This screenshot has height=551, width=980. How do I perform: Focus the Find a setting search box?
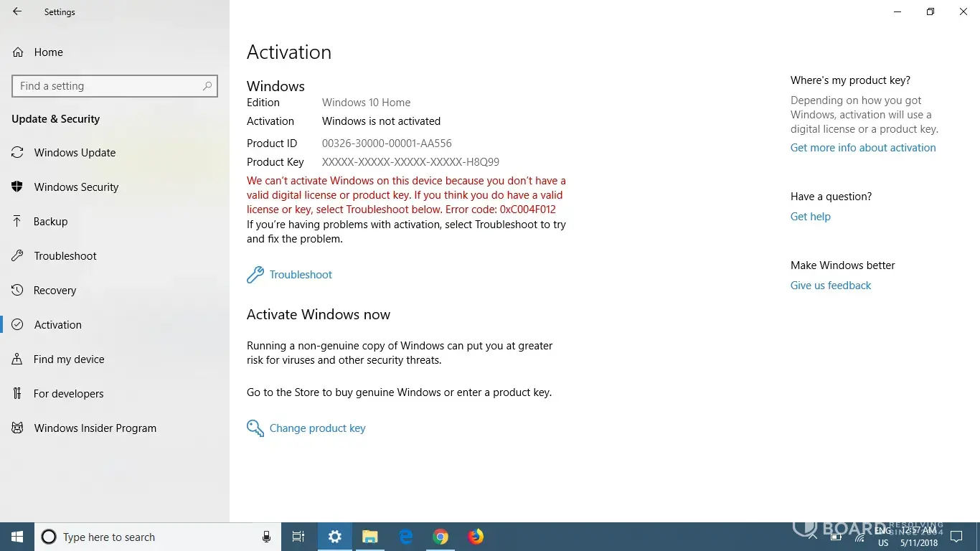tap(108, 86)
